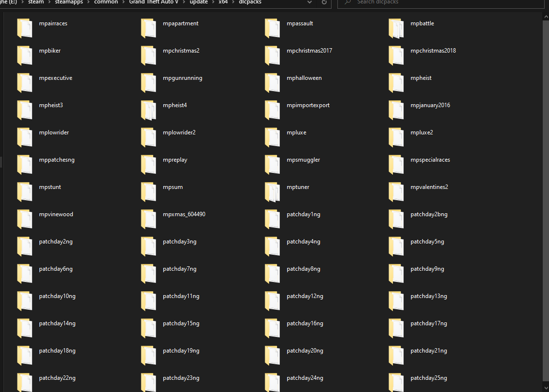
Task: Select the patchday13ng folder name
Action: pyautogui.click(x=429, y=296)
